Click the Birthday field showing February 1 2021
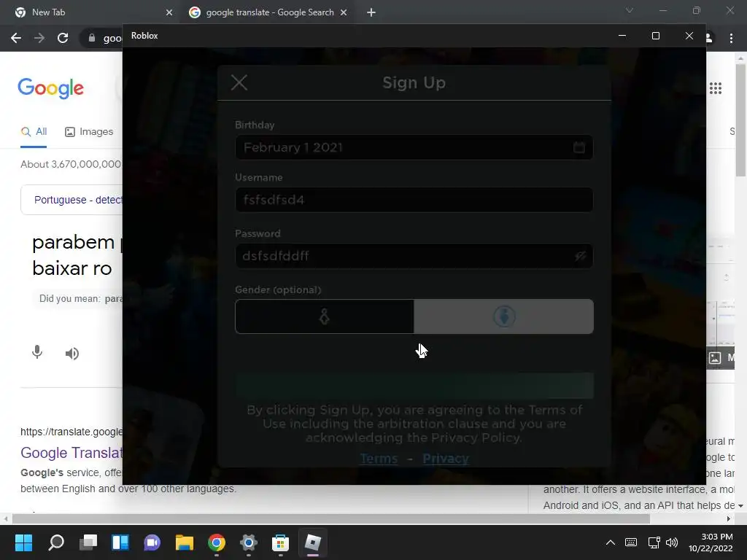The image size is (747, 560). tap(414, 147)
